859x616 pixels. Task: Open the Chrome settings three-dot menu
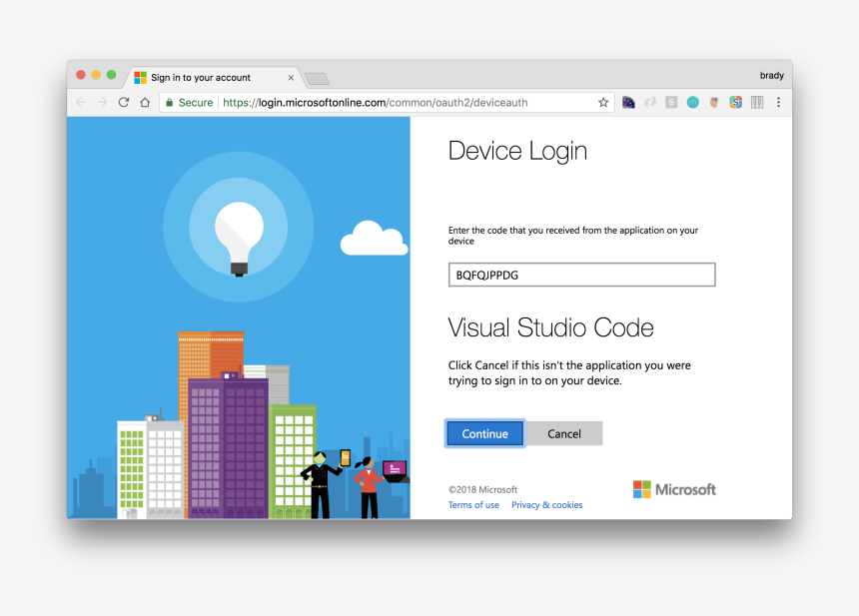(x=778, y=102)
